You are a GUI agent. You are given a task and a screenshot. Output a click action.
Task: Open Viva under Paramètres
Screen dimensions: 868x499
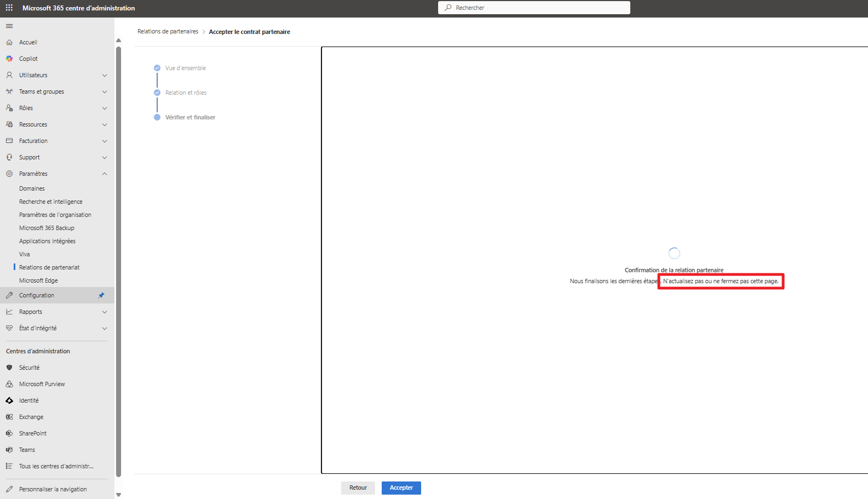click(x=25, y=254)
